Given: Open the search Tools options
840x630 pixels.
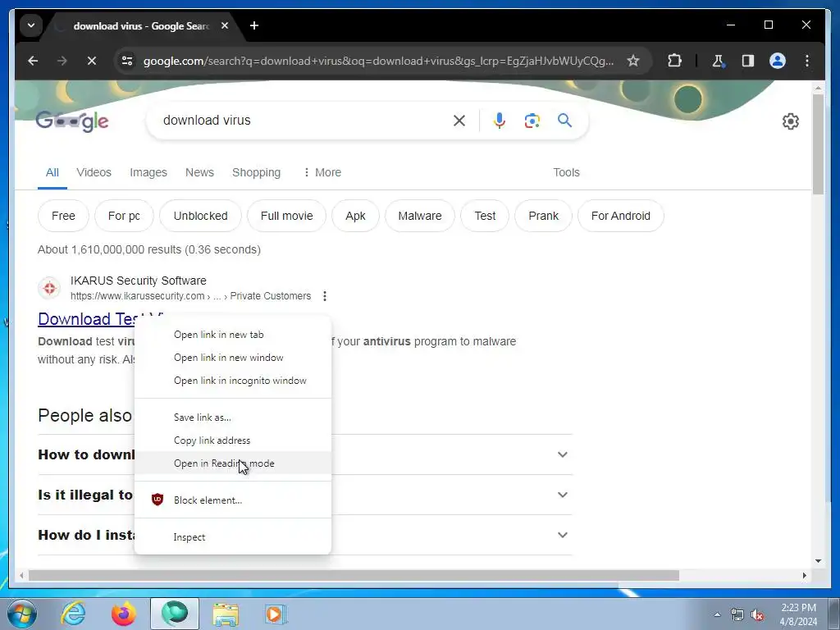Looking at the screenshot, I should pos(566,172).
